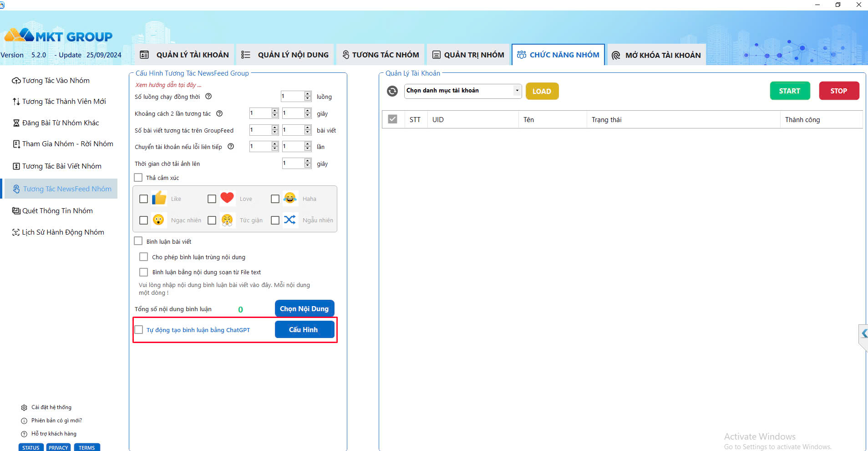Click the yellow LOAD button
The height and width of the screenshot is (451, 868).
point(542,91)
